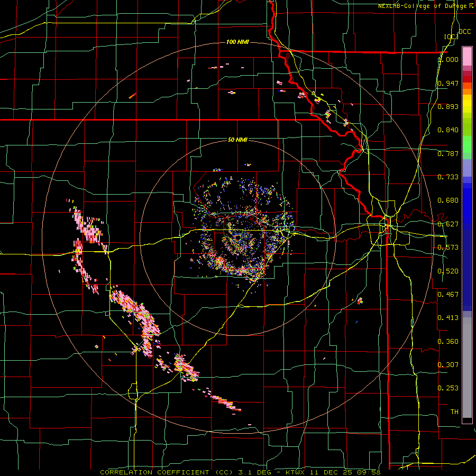Select the 0.307 scale value
This screenshot has width=476, height=476.
click(x=448, y=364)
